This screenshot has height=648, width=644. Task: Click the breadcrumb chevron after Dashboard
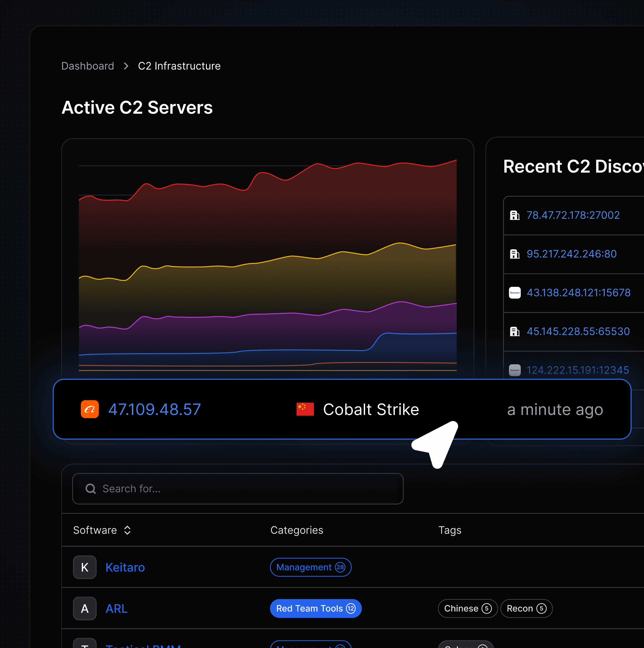coord(126,66)
